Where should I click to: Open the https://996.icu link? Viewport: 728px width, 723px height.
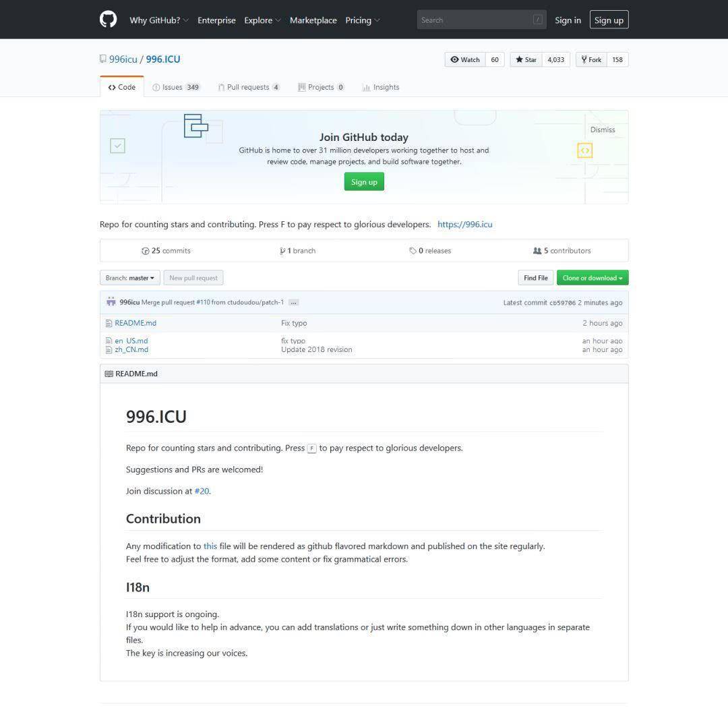click(464, 225)
